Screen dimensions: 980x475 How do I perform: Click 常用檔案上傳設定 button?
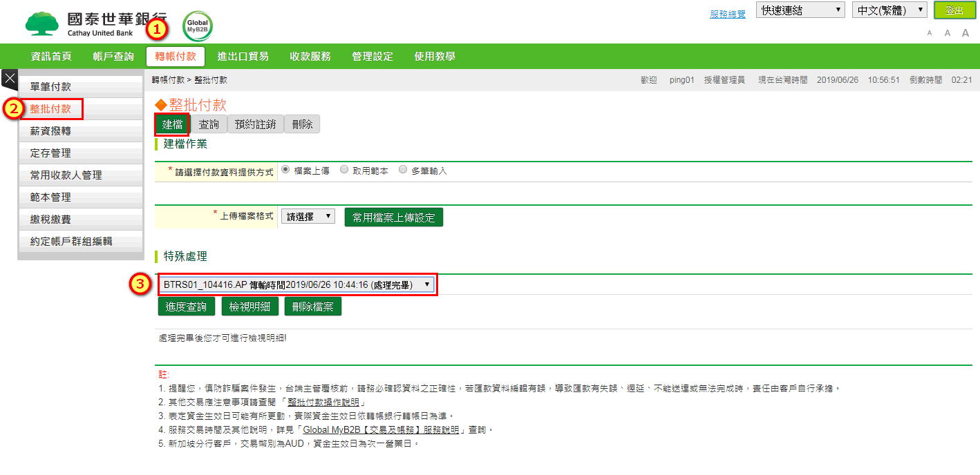pyautogui.click(x=394, y=217)
